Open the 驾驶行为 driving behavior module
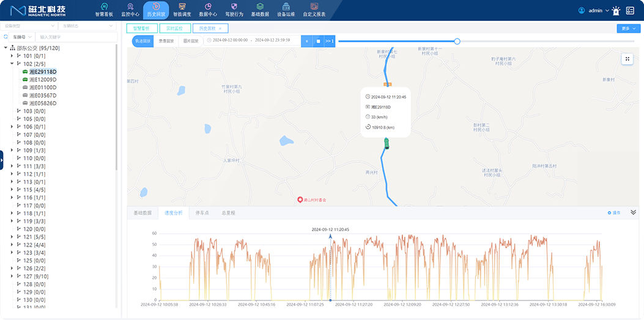The image size is (644, 320). point(234,10)
